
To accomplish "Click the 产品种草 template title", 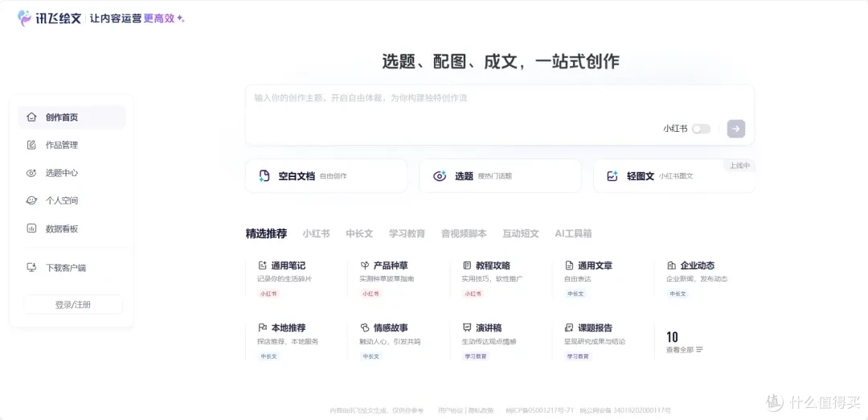I will [x=391, y=266].
